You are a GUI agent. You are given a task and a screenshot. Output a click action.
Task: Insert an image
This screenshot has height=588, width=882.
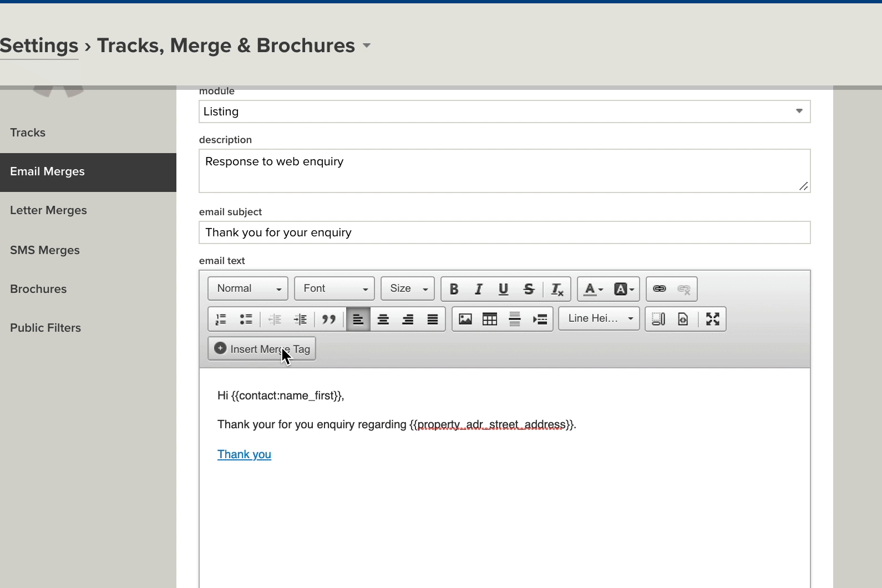click(x=465, y=319)
